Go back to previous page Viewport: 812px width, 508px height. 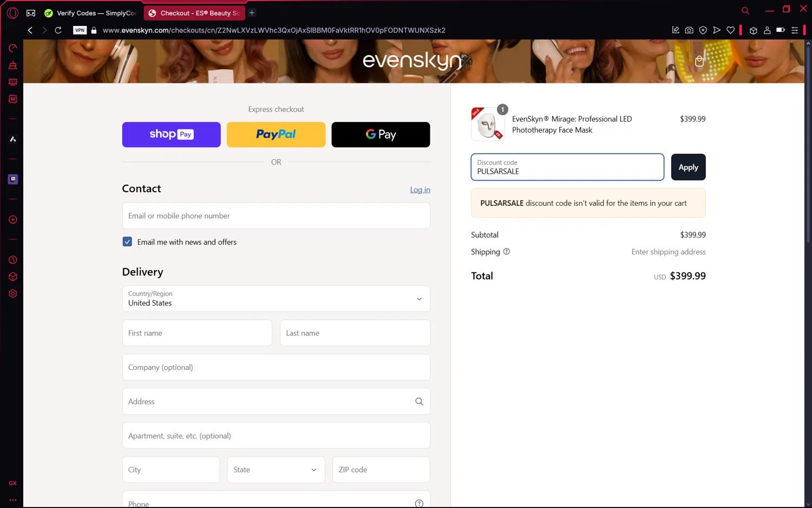(30, 30)
